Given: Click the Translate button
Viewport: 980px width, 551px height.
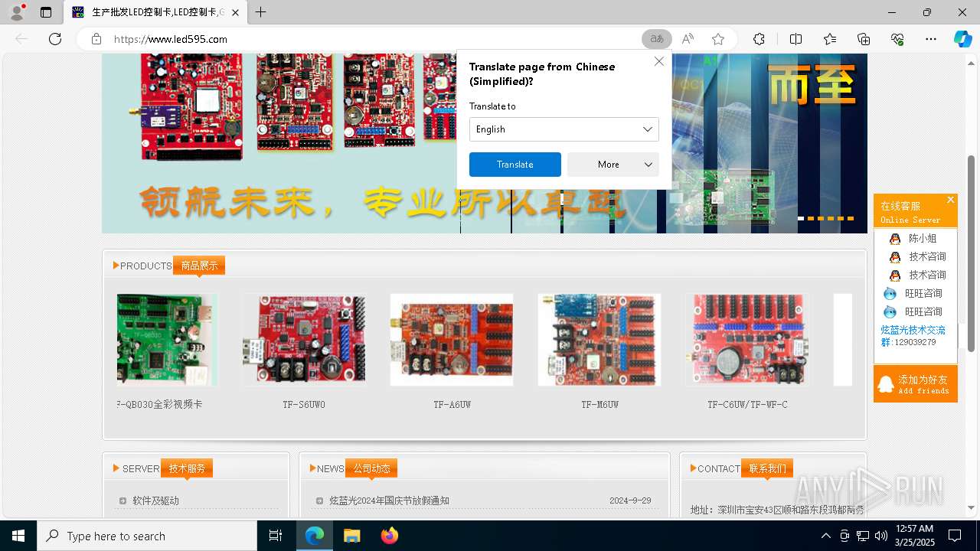Looking at the screenshot, I should point(515,165).
